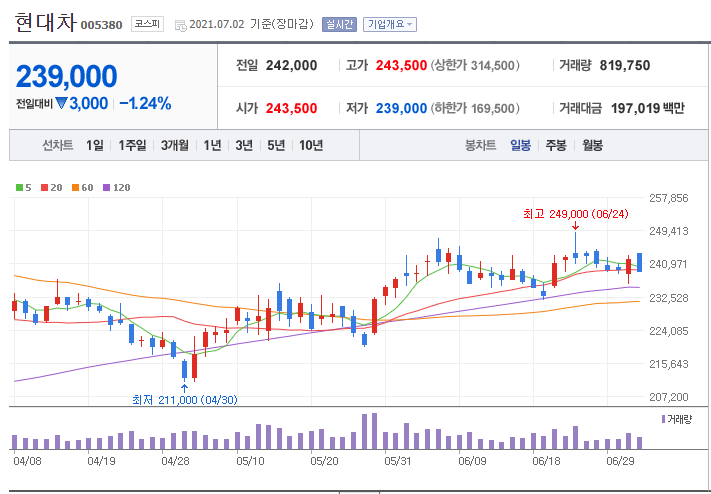Image resolution: width=711 pixels, height=494 pixels.
Task: Click the calendar icon beside 2021.07.02
Action: 180,25
